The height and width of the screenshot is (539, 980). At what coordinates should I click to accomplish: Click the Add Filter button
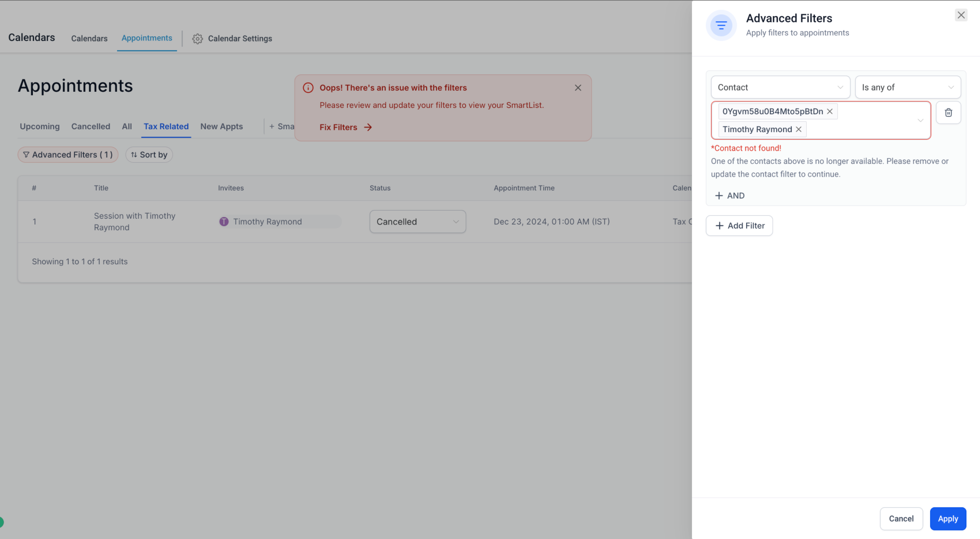(x=739, y=226)
